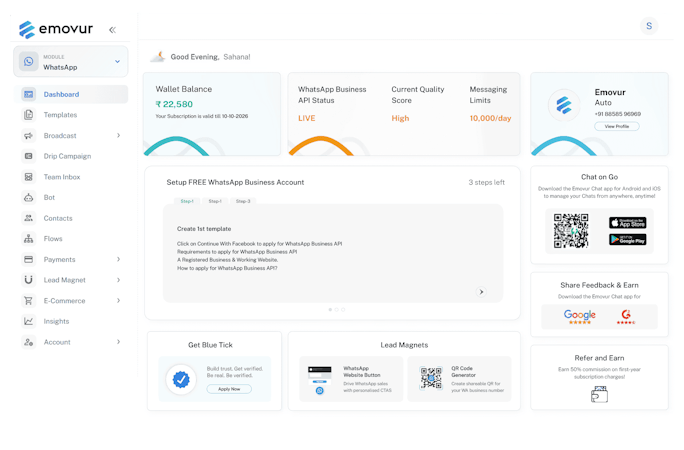
Task: Click the '3 steps left' text
Action: tap(486, 182)
